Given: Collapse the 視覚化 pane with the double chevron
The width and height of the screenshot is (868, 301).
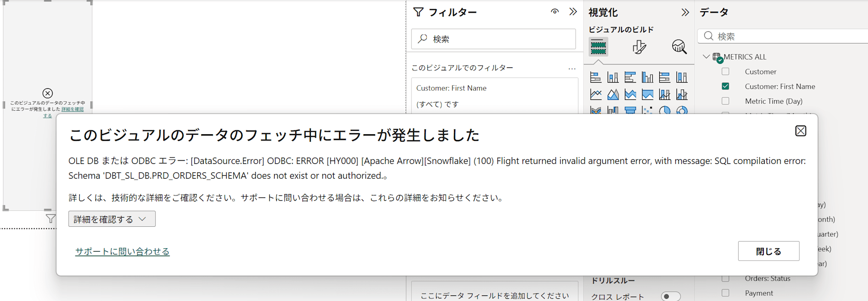Looking at the screenshot, I should point(685,12).
